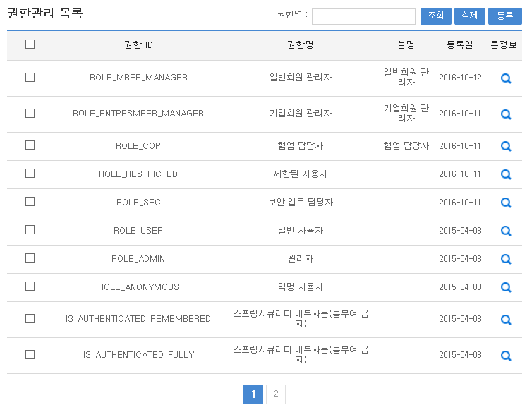532x410 pixels.
Task: Open magnifier for IS_AUTHENTICATED_REMEMBERED row
Action: point(505,320)
